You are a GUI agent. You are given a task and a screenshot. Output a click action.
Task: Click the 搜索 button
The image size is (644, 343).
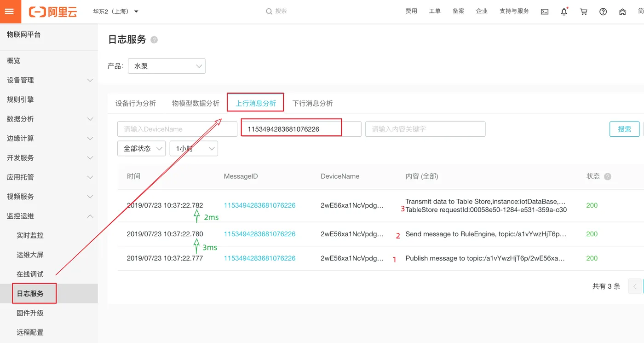point(624,129)
